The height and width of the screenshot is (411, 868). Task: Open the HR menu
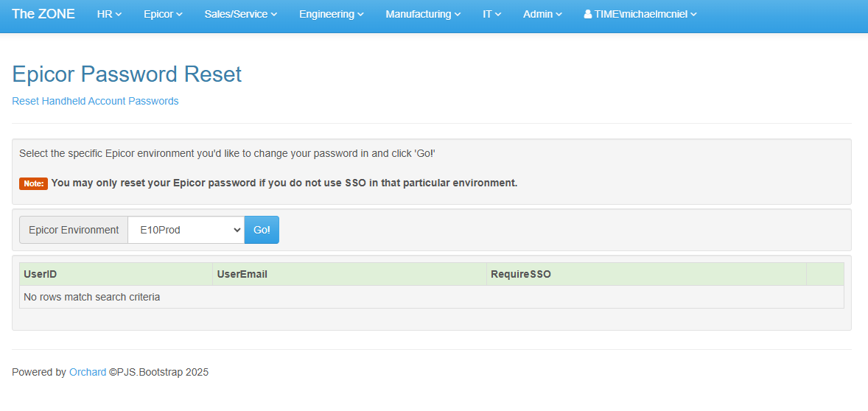pyautogui.click(x=109, y=15)
